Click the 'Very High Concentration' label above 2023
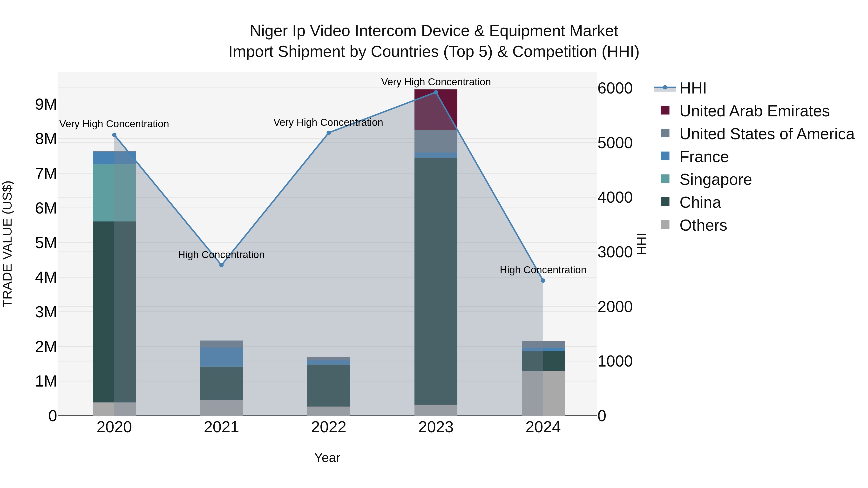868x488 pixels. coord(436,82)
